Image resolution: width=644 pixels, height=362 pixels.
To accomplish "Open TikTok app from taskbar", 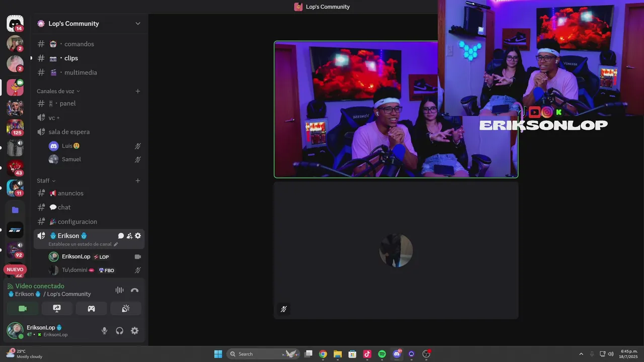I will click(x=367, y=354).
